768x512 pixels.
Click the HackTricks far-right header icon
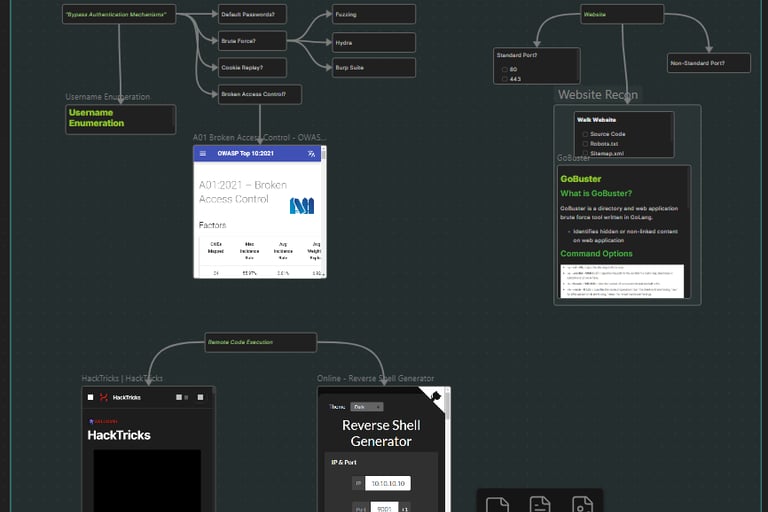click(200, 397)
